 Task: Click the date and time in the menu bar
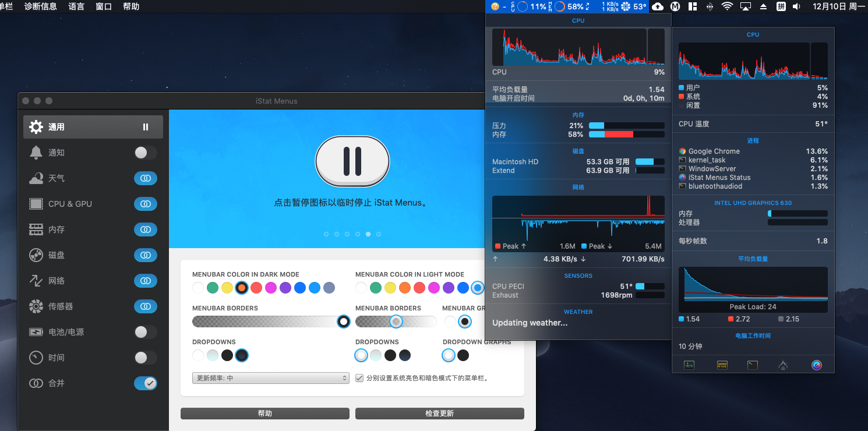(839, 6)
